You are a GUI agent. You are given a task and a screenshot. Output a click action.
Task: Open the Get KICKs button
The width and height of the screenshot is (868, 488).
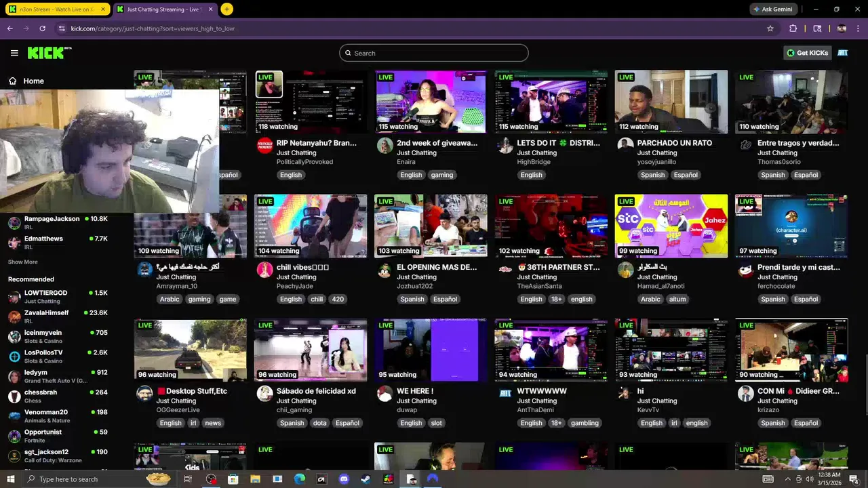point(807,53)
